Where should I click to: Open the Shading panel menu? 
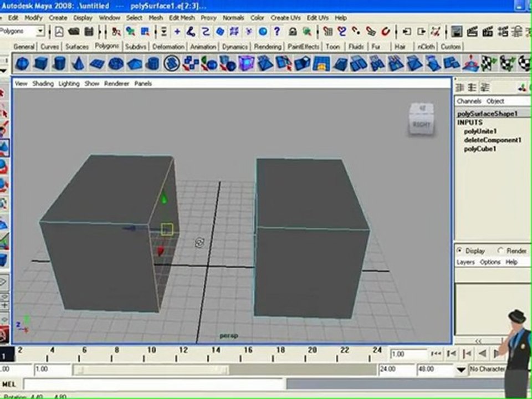click(x=43, y=84)
